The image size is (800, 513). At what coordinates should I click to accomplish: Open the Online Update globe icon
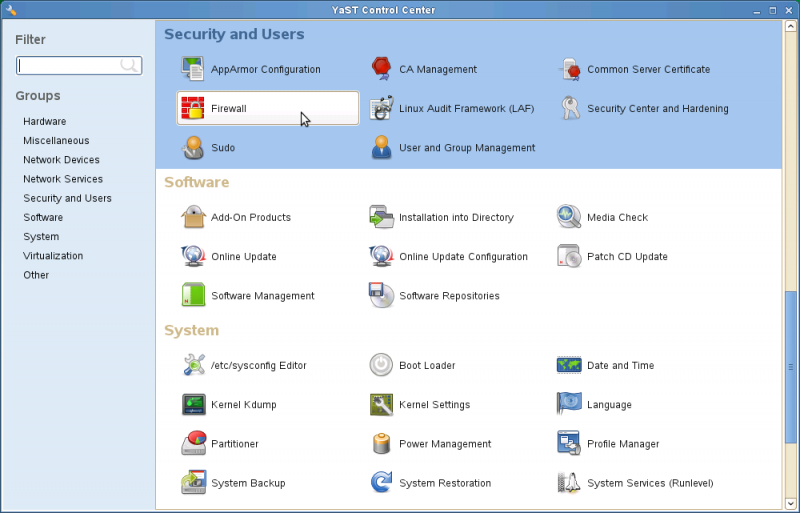point(193,256)
